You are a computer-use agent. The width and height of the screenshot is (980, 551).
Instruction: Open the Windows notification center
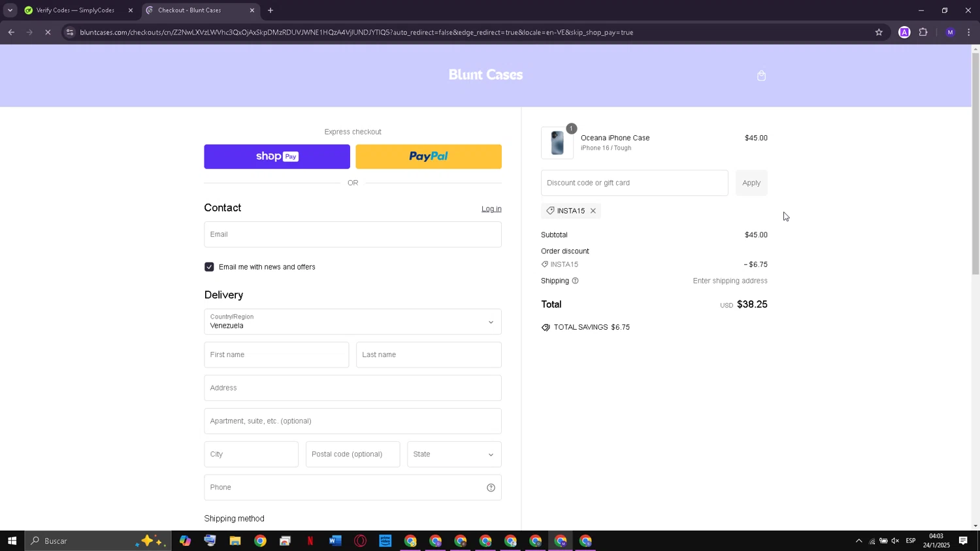tap(963, 541)
